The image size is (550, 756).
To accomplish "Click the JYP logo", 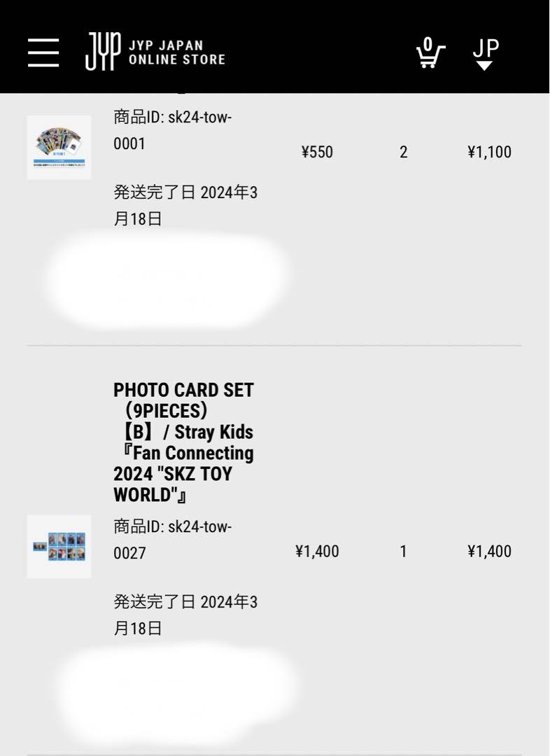I will point(103,51).
